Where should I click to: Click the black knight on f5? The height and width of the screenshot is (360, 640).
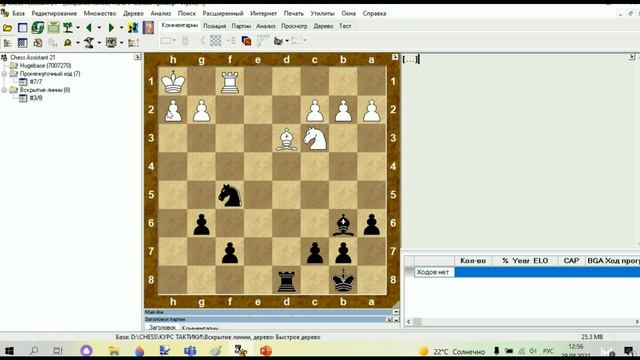tap(230, 195)
